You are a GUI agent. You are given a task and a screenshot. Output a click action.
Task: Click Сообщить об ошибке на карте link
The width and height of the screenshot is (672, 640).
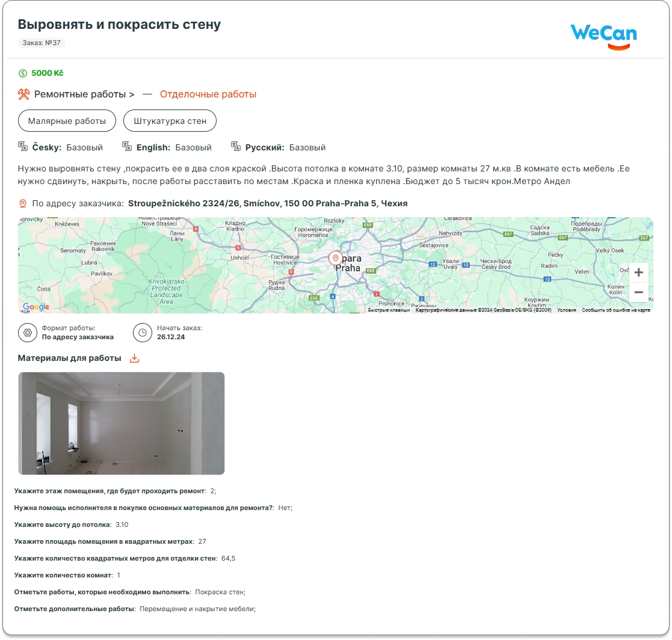[x=616, y=310]
